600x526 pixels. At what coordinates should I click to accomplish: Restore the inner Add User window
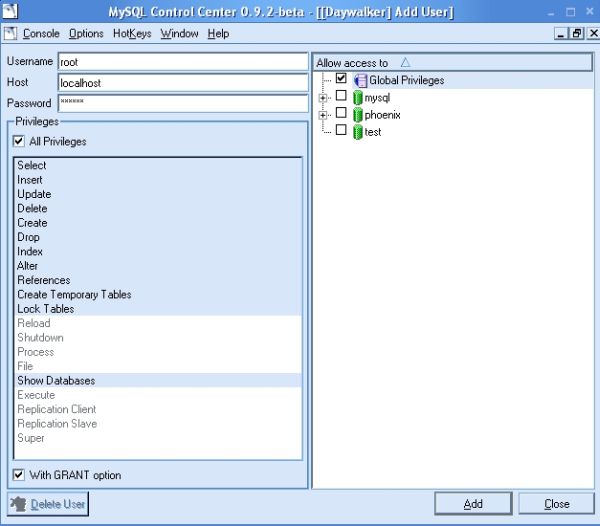(577, 34)
